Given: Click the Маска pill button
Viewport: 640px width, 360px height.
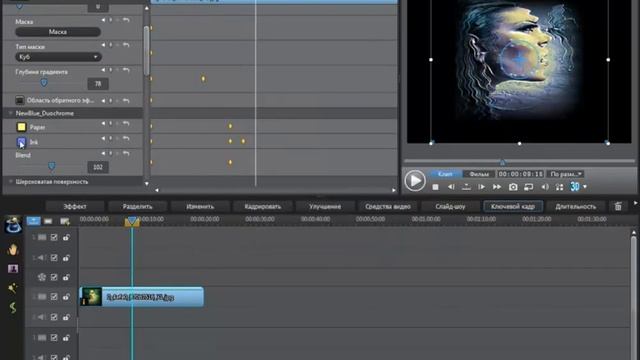Looking at the screenshot, I should pos(58,32).
